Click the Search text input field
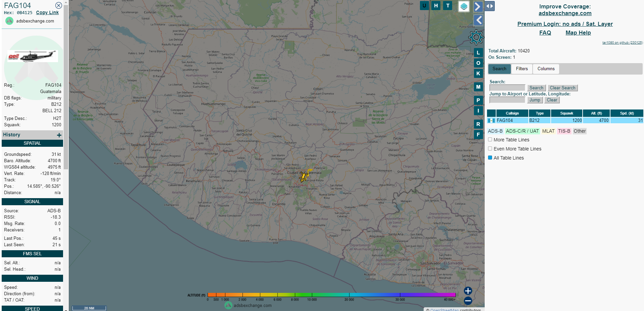The image size is (644, 311). 507,88
